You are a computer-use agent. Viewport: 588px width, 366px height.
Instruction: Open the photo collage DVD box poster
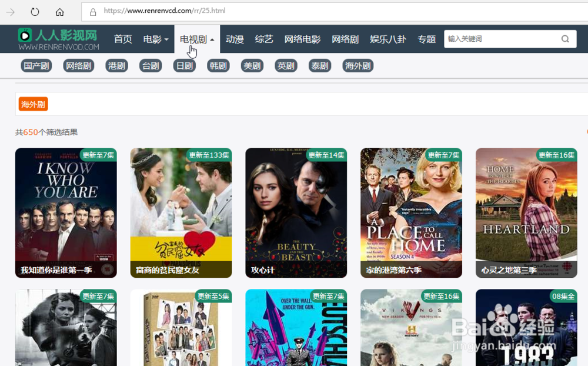181,328
